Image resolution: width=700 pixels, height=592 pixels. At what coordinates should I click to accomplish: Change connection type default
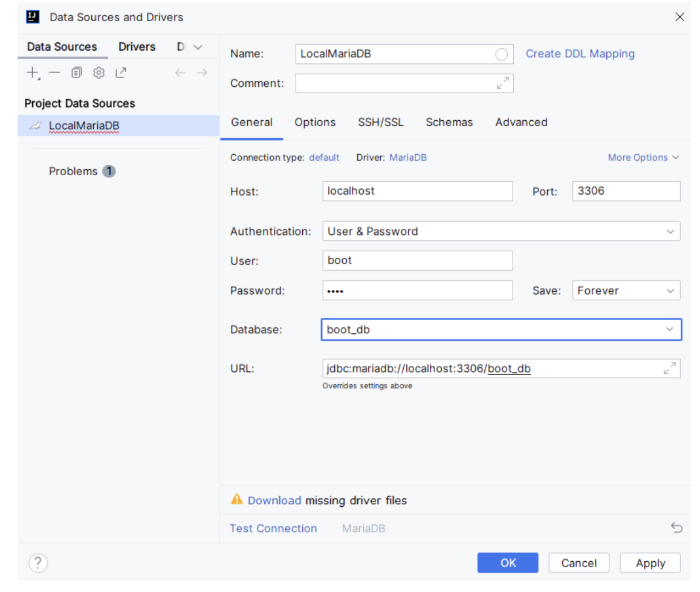pyautogui.click(x=324, y=158)
